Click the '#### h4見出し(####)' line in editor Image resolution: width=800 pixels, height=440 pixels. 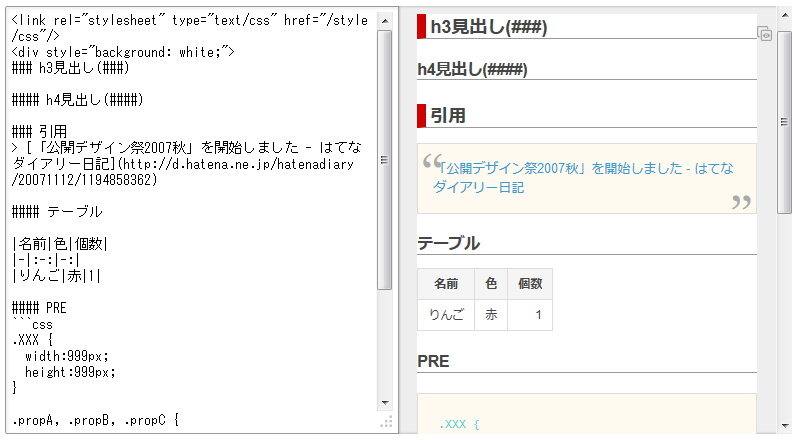pyautogui.click(x=77, y=100)
